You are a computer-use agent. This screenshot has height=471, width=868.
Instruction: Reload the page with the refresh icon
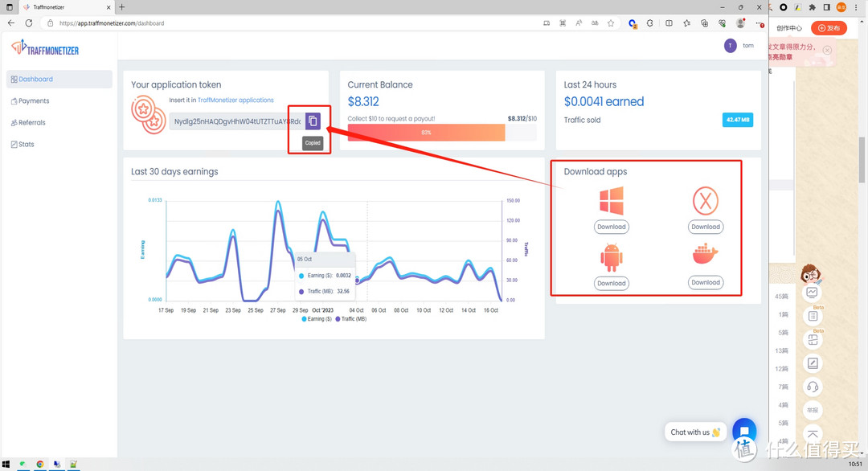tap(29, 23)
